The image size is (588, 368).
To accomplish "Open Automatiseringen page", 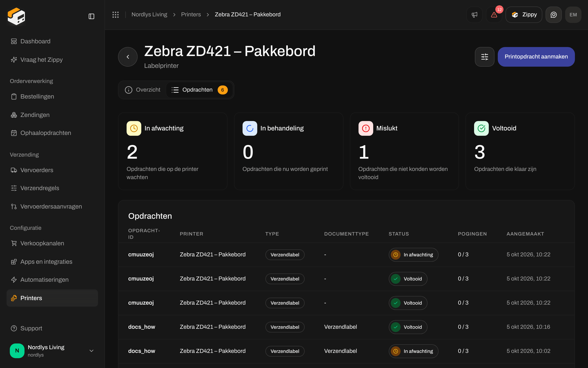I will (52, 280).
